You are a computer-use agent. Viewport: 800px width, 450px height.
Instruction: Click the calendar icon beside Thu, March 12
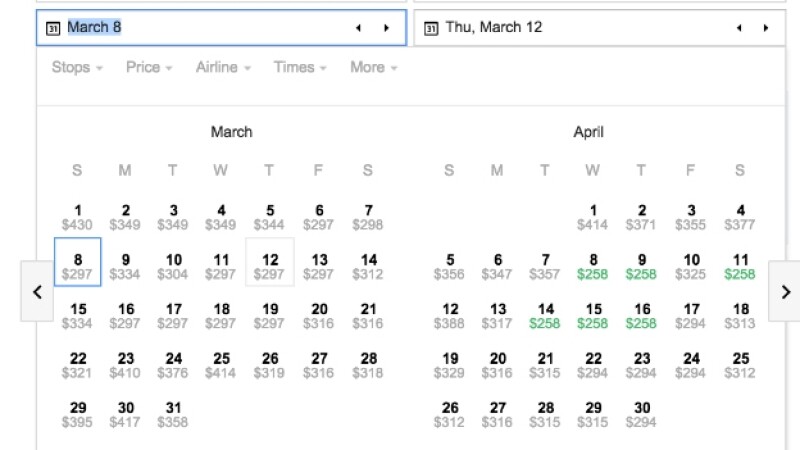click(x=431, y=28)
